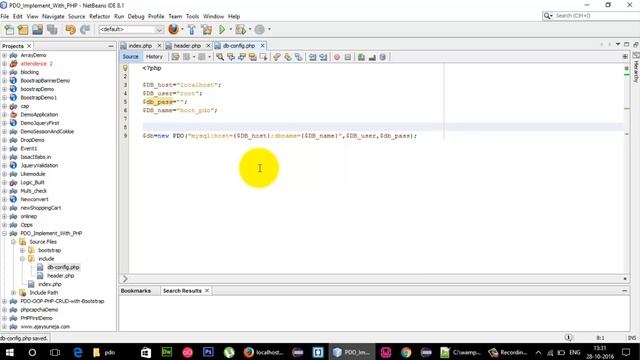
Task: Select the www.ajaysuneja.com project
Action: point(45,327)
